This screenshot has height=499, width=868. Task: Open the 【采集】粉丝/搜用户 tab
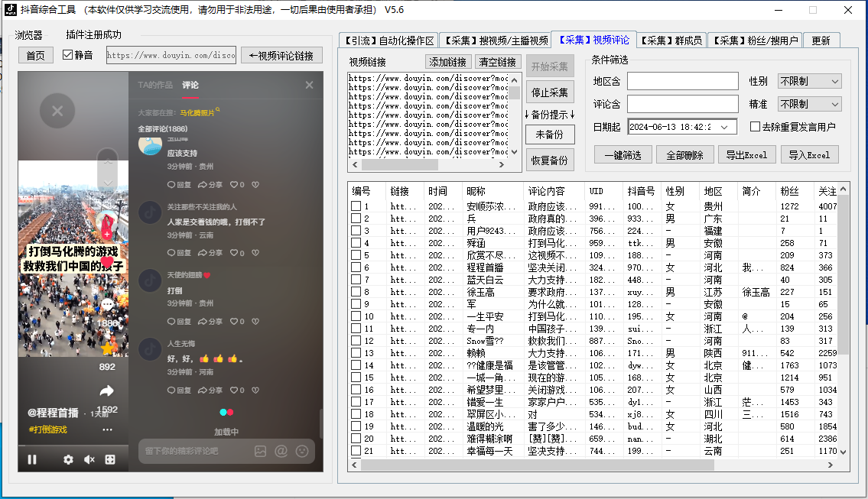point(756,41)
